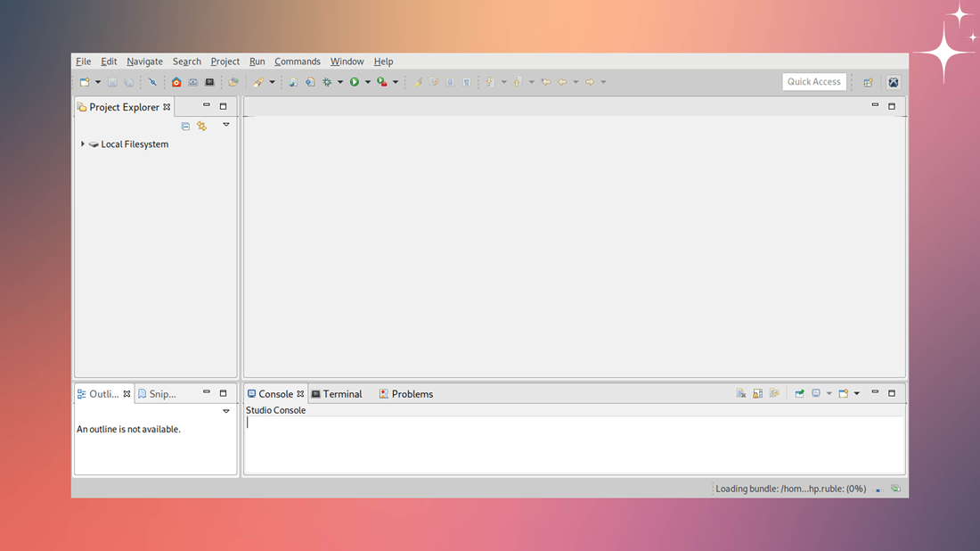The width and height of the screenshot is (980, 551).
Task: Click the Forward navigation arrow icon
Action: 590,82
